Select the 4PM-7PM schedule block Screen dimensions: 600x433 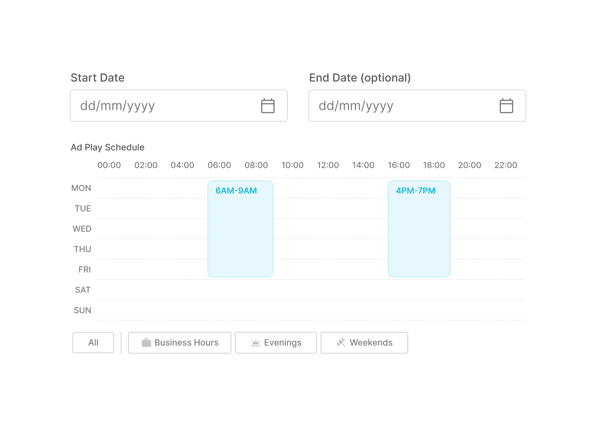click(419, 229)
